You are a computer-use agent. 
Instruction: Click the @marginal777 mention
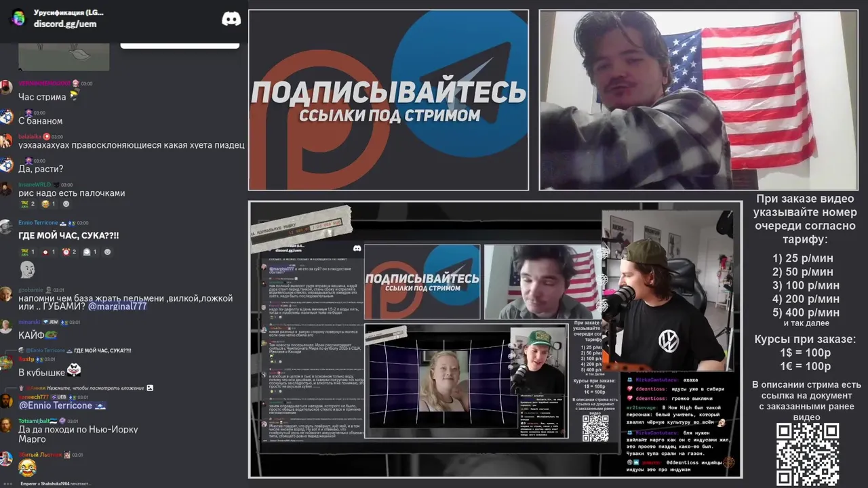point(117,307)
